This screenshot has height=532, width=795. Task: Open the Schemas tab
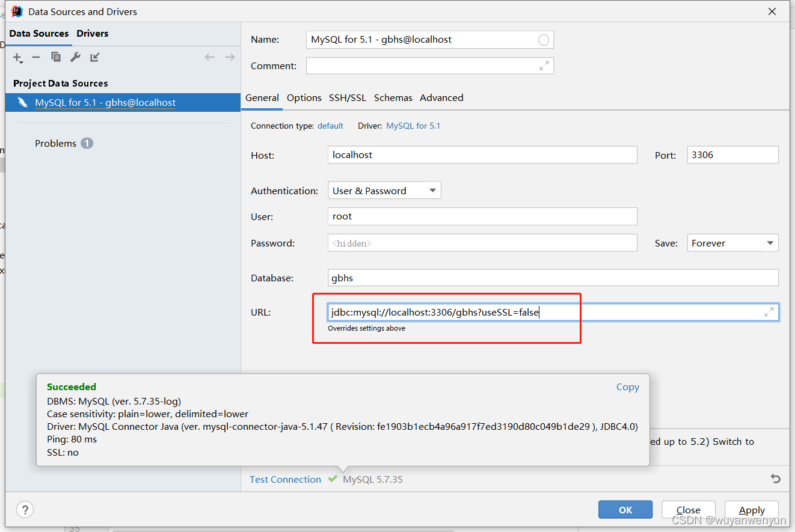pos(393,97)
